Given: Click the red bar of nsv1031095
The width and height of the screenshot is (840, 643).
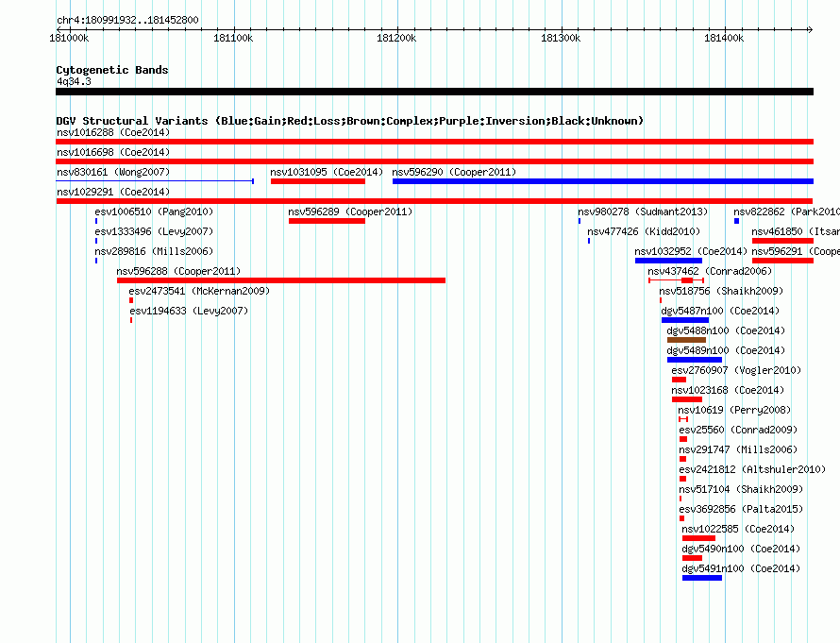Looking at the screenshot, I should point(318,181).
